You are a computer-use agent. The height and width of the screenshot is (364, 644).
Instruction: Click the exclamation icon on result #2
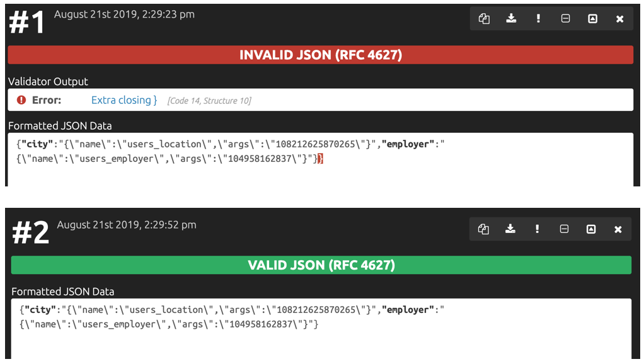coord(537,229)
